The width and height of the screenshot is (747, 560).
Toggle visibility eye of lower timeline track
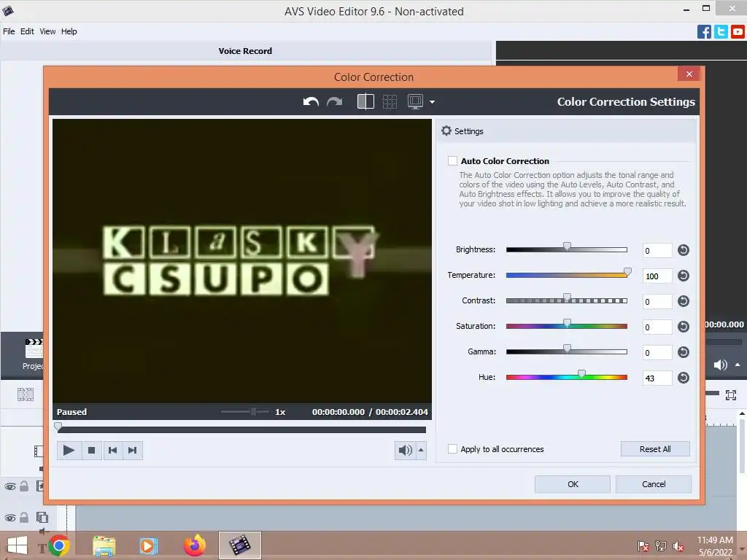pyautogui.click(x=10, y=518)
